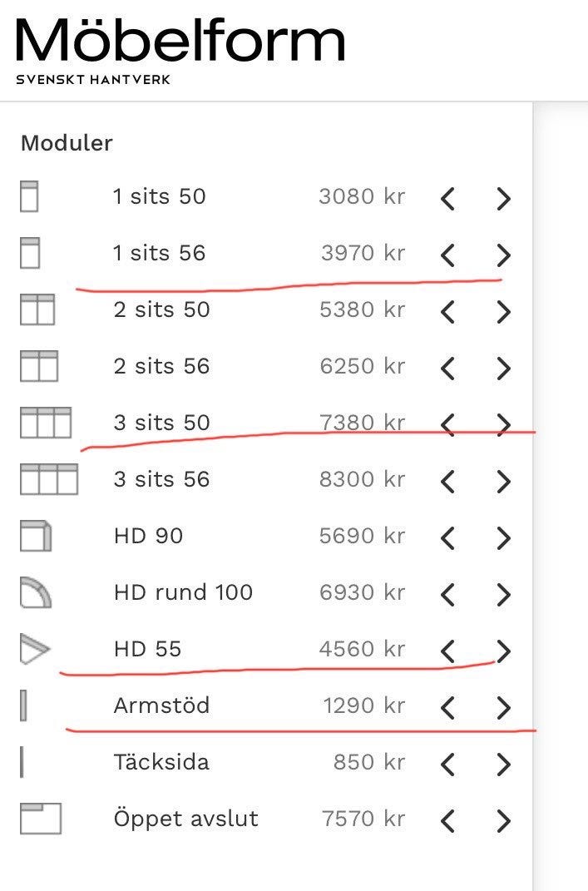
Task: Click the 1 sits 50 module icon
Action: pos(29,197)
